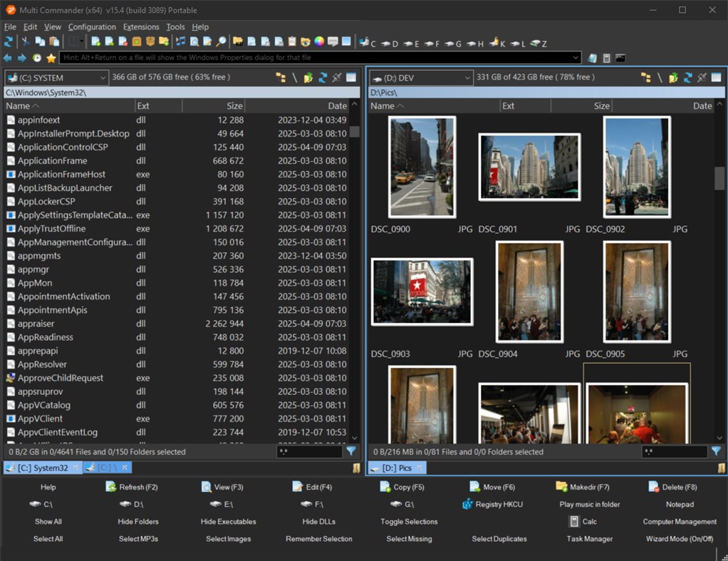Open the calculator icon beside command line
This screenshot has width=728, height=561.
click(x=606, y=58)
